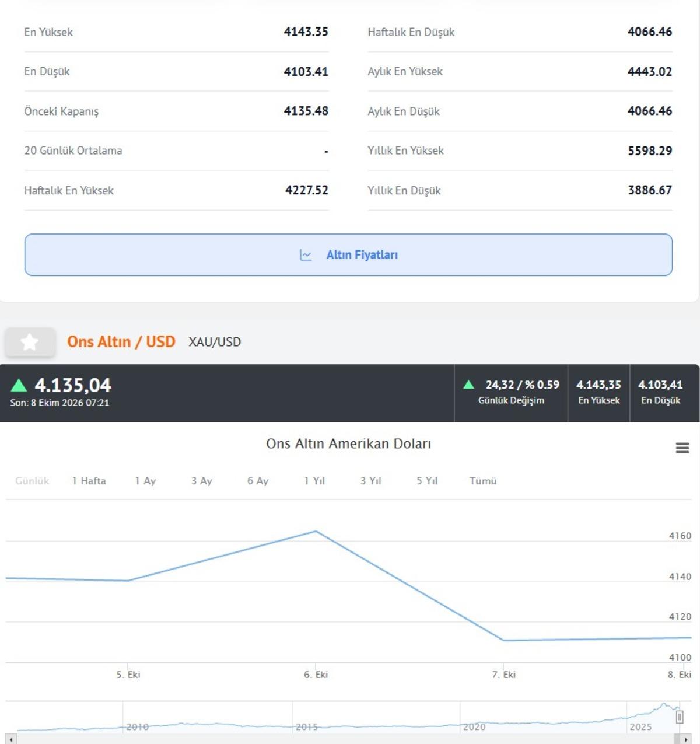Click the Ons Altın Amerikan Doları chart title
This screenshot has height=744, width=700.
349,443
